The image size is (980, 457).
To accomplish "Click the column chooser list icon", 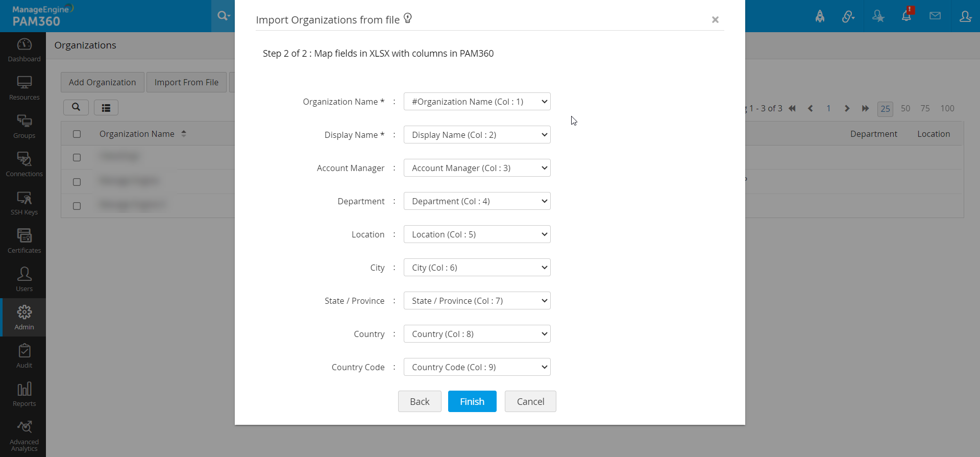I will point(106,108).
